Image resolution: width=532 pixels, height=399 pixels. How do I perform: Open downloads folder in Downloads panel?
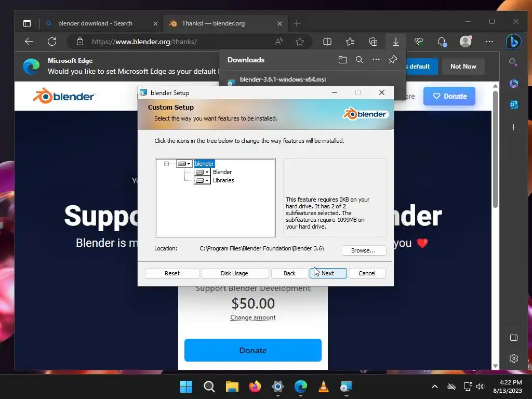coord(343,60)
